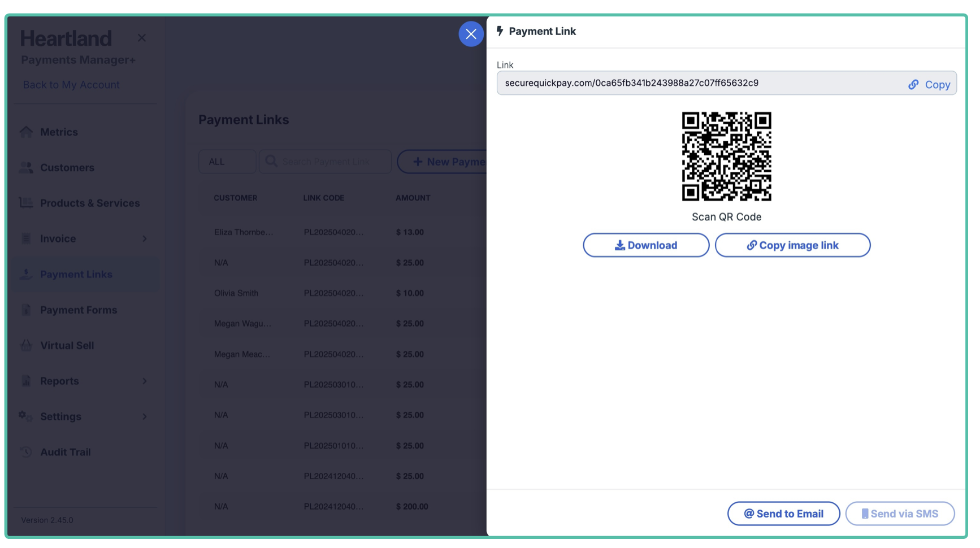Click the Products & Services icon
Viewport: 980px width, 548px height.
pos(26,203)
